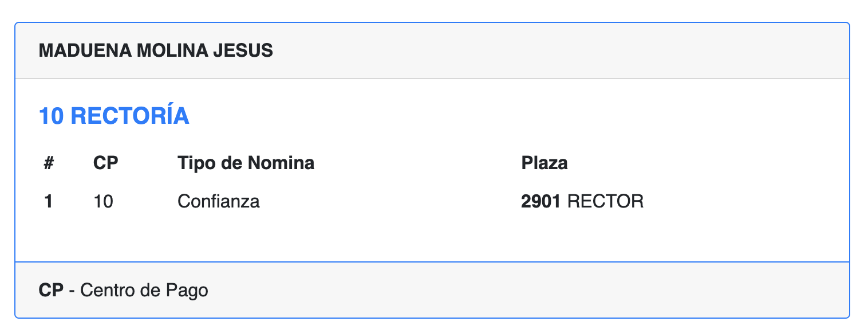Select the CP value 10 in the row
Viewport: 868px width, 329px height.
point(103,202)
